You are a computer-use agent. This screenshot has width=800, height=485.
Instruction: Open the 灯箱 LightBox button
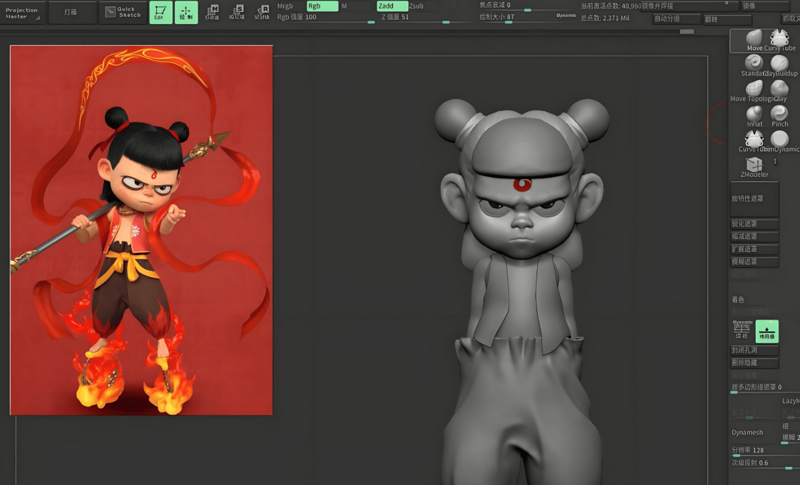(72, 12)
